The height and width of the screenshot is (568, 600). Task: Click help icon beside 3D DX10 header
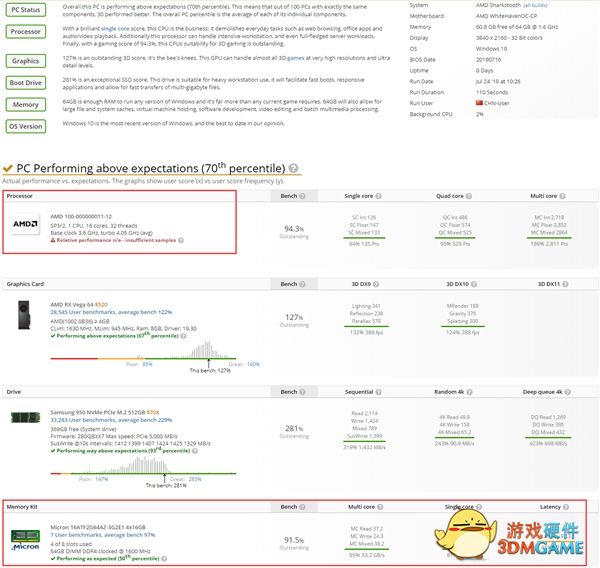(474, 284)
